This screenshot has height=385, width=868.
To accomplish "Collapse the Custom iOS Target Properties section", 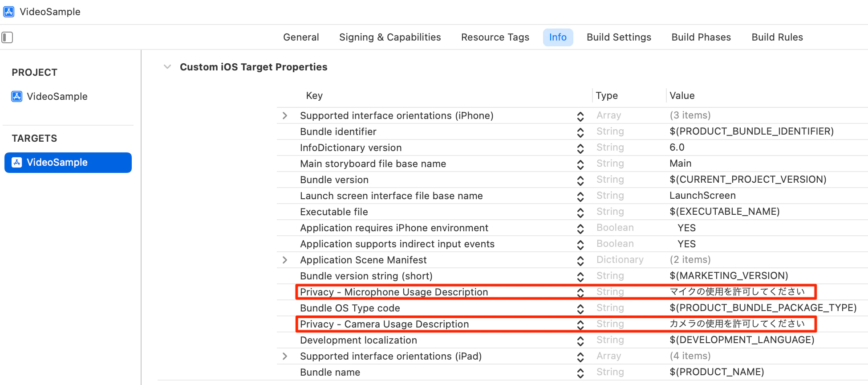I will [167, 67].
